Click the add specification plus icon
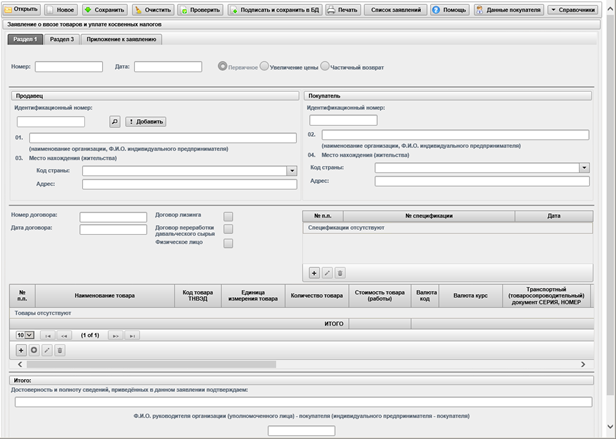616x439 pixels. pos(314,272)
